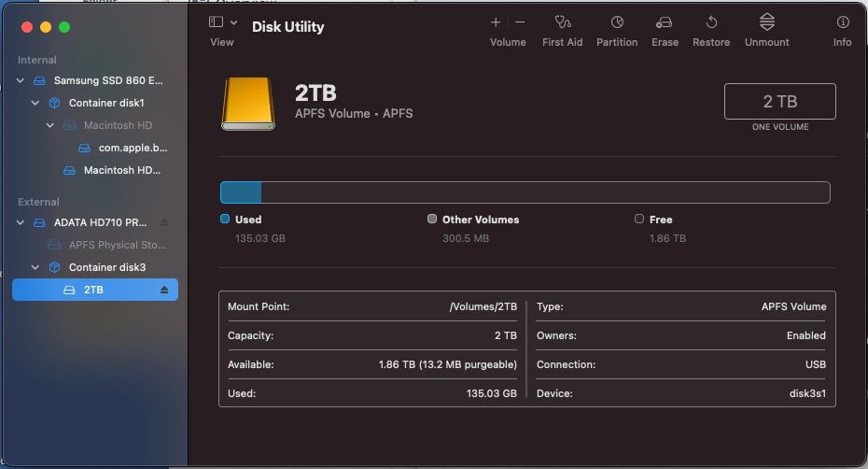Click the 1.86 TB free value under legend

667,238
